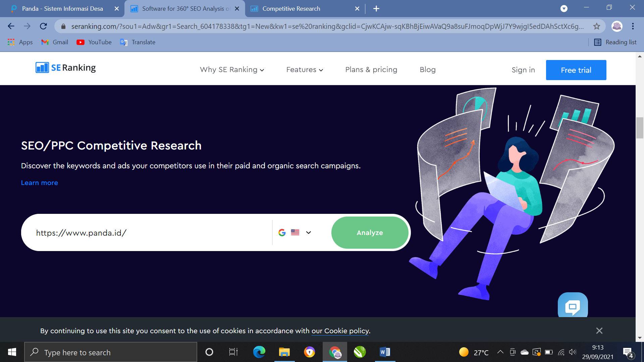
Task: Open the battery status icon
Action: tap(549, 352)
